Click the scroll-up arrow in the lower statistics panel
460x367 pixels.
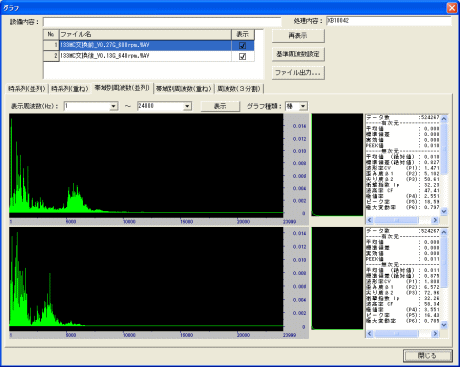[444, 232]
